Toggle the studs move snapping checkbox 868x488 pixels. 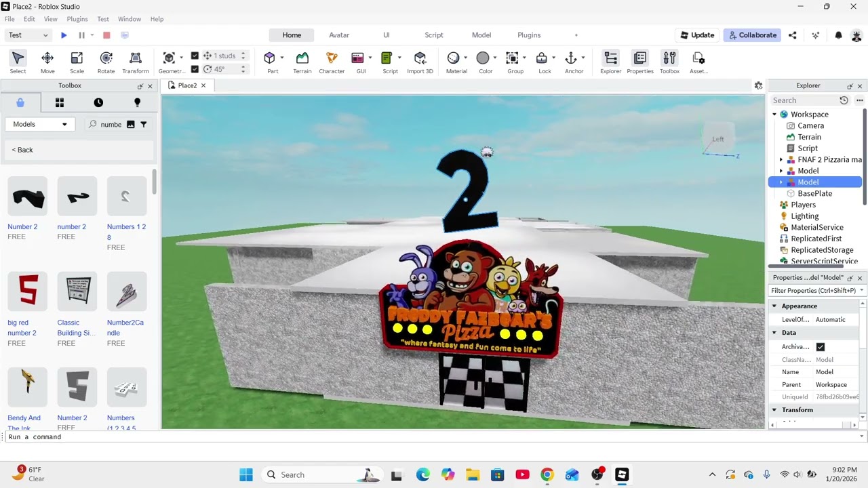pyautogui.click(x=195, y=56)
